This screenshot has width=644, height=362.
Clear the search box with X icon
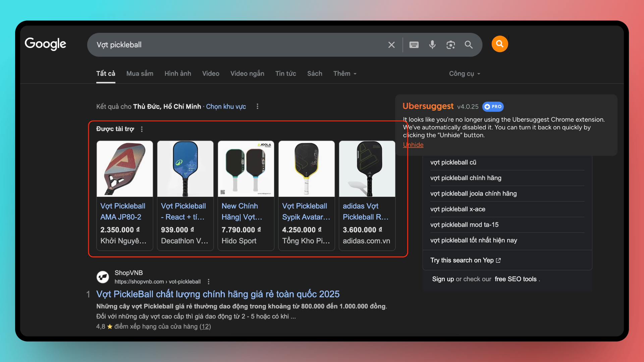[x=391, y=45]
